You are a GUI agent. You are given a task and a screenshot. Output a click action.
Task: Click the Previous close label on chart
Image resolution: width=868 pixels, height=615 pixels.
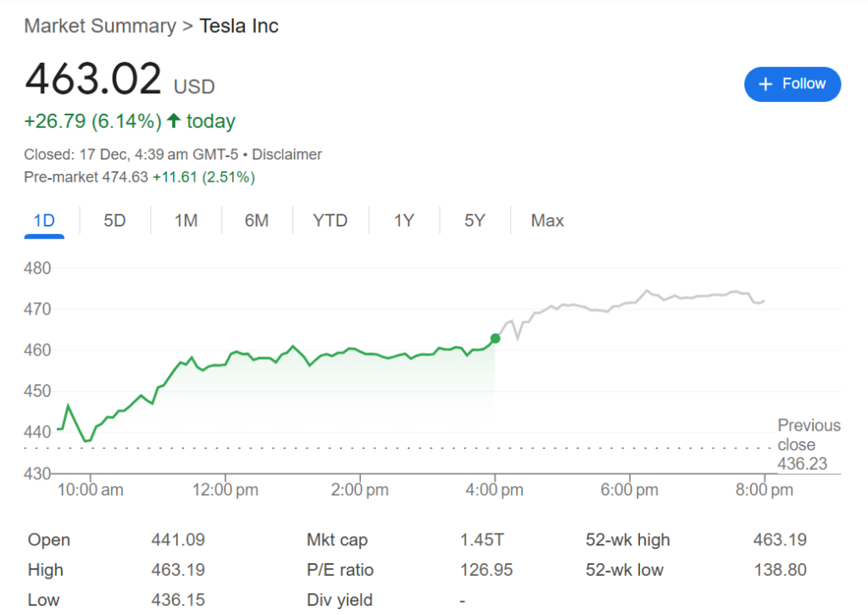point(809,435)
